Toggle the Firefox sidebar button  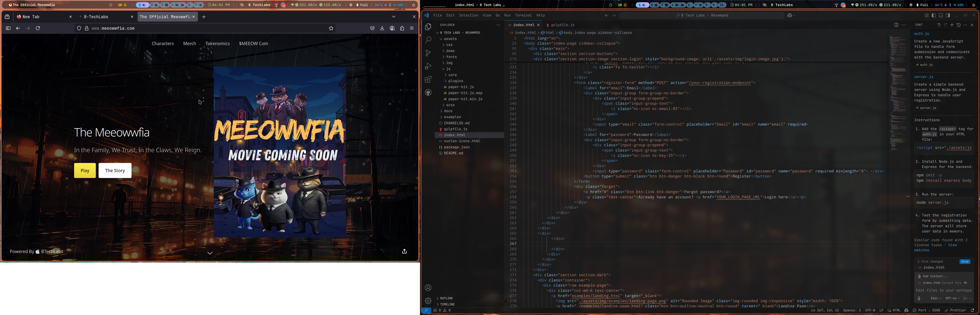pos(8,28)
